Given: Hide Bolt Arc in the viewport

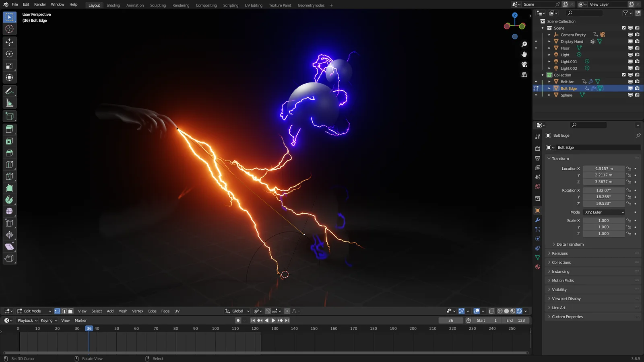Looking at the screenshot, I should coord(630,81).
